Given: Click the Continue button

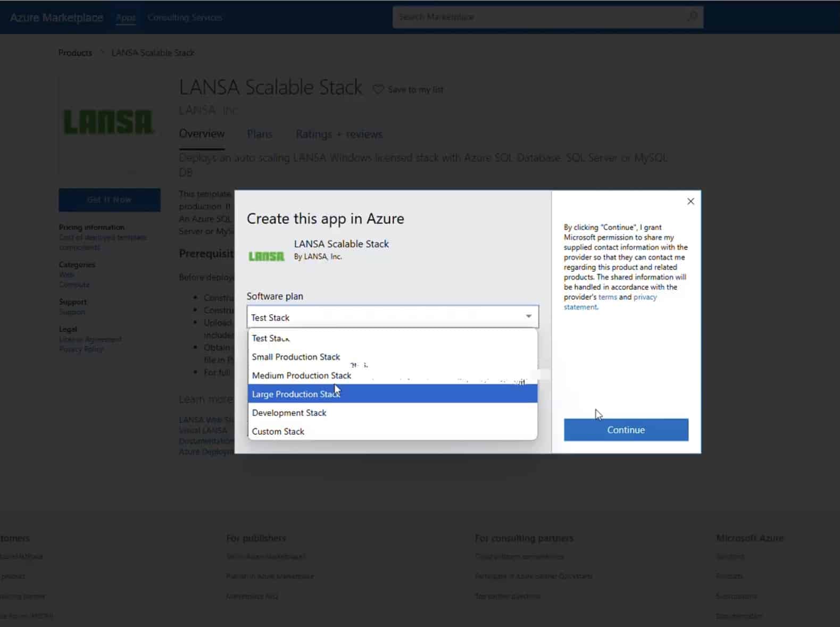Looking at the screenshot, I should pyautogui.click(x=626, y=430).
